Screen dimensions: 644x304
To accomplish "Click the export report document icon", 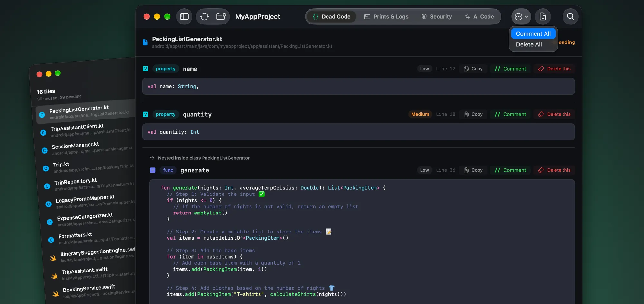I will [543, 16].
